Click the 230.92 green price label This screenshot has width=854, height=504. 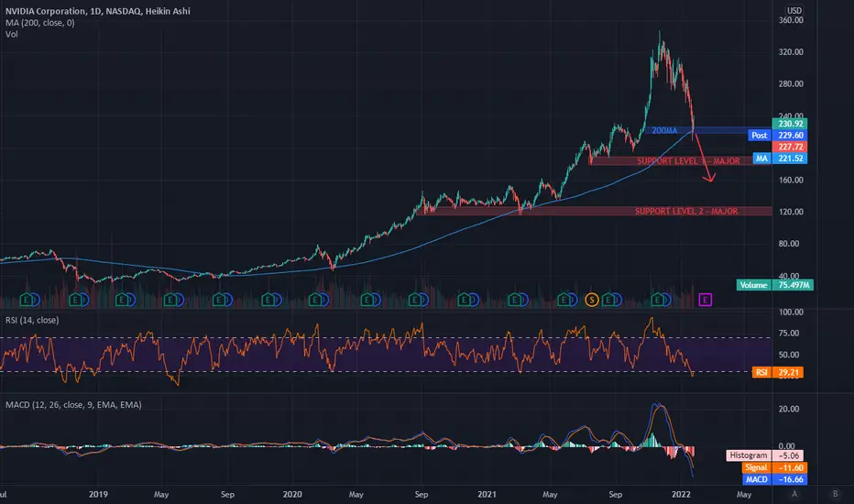[x=790, y=124]
